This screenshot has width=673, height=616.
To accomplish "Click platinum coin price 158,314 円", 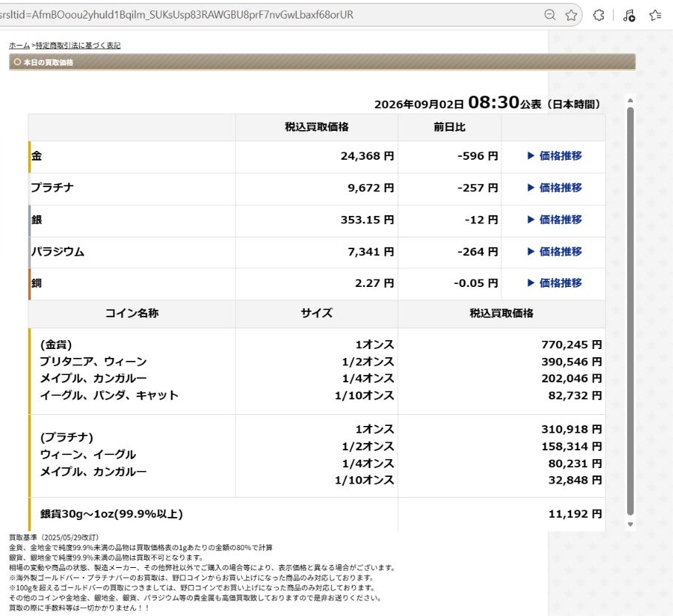I will pos(571,447).
